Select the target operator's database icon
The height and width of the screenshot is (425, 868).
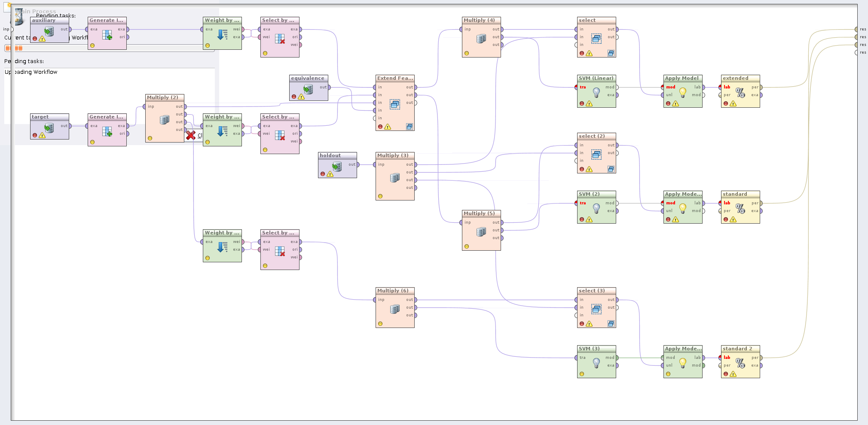tap(49, 127)
